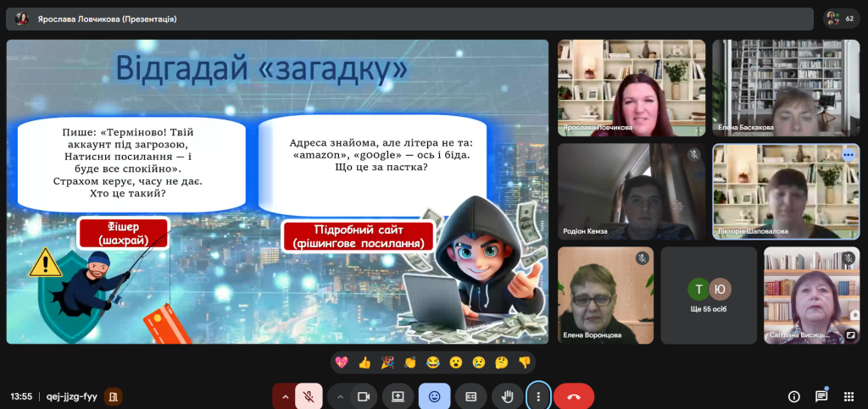This screenshot has height=409, width=868.
Task: Open meeting details info icon
Action: (x=794, y=396)
